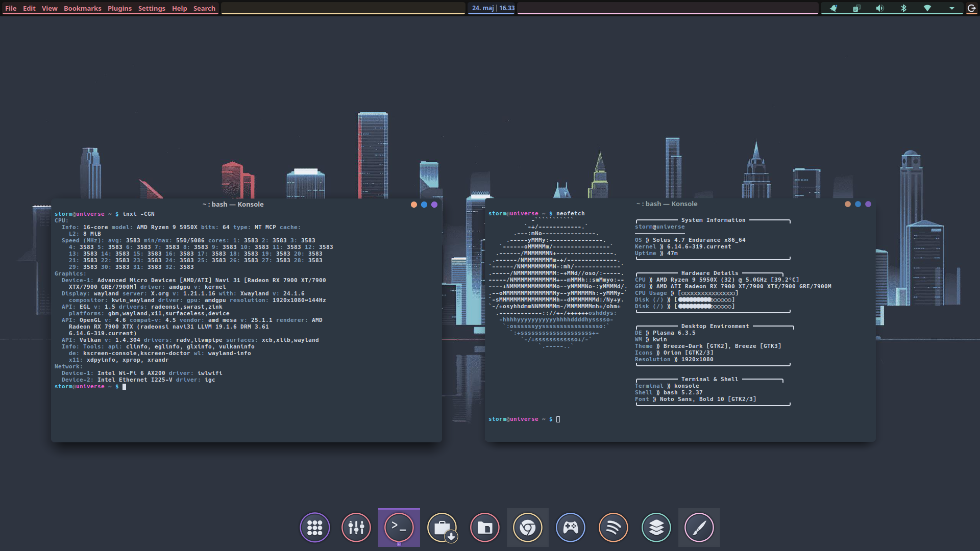Open the Plugins menu
This screenshot has height=551, width=980.
tap(119, 8)
